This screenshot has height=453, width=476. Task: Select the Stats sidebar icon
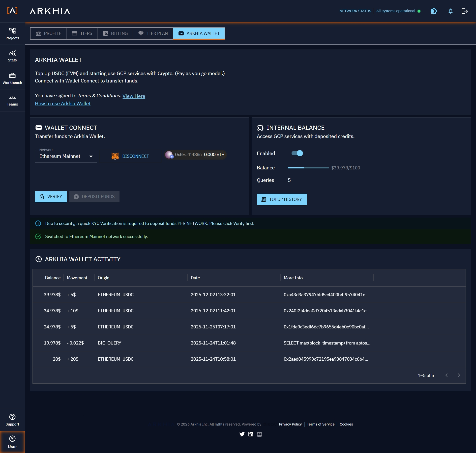[12, 55]
